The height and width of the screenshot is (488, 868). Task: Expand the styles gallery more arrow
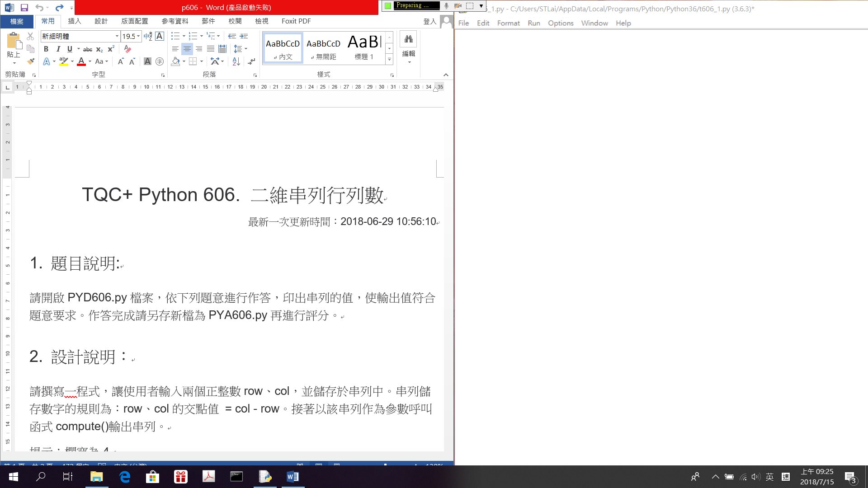pyautogui.click(x=389, y=59)
